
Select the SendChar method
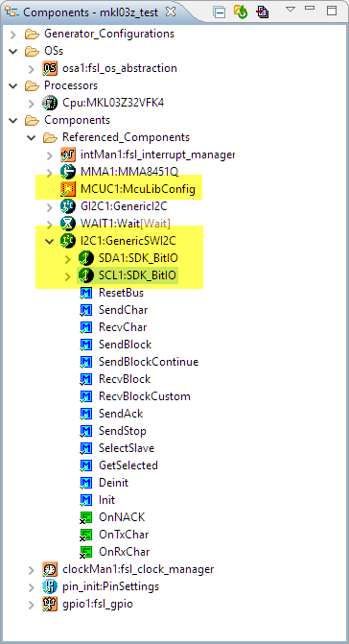[123, 310]
